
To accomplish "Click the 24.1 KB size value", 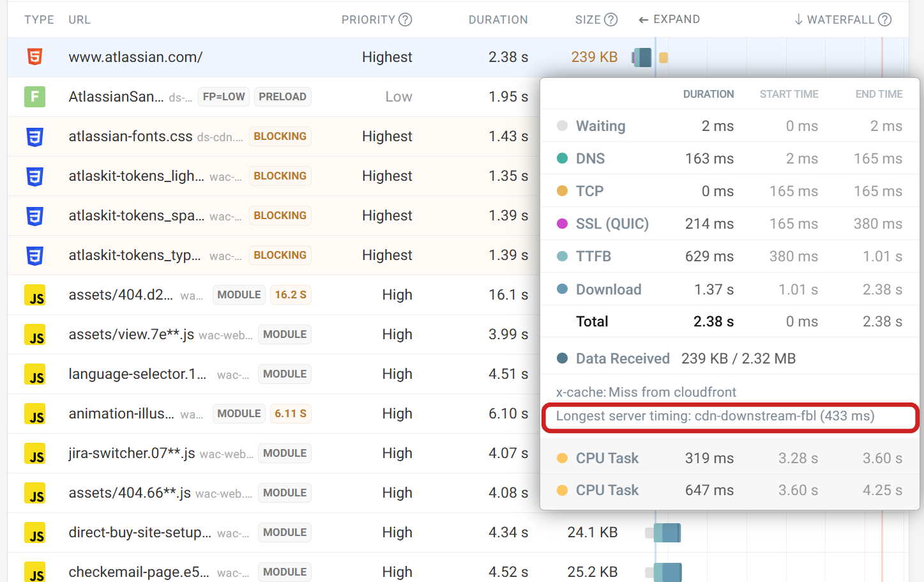I will point(593,532).
